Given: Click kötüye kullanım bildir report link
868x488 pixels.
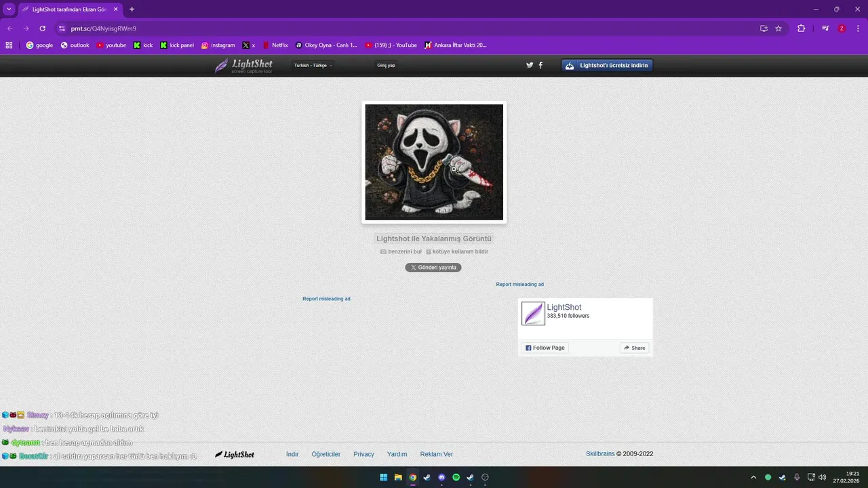Looking at the screenshot, I should coord(457,251).
